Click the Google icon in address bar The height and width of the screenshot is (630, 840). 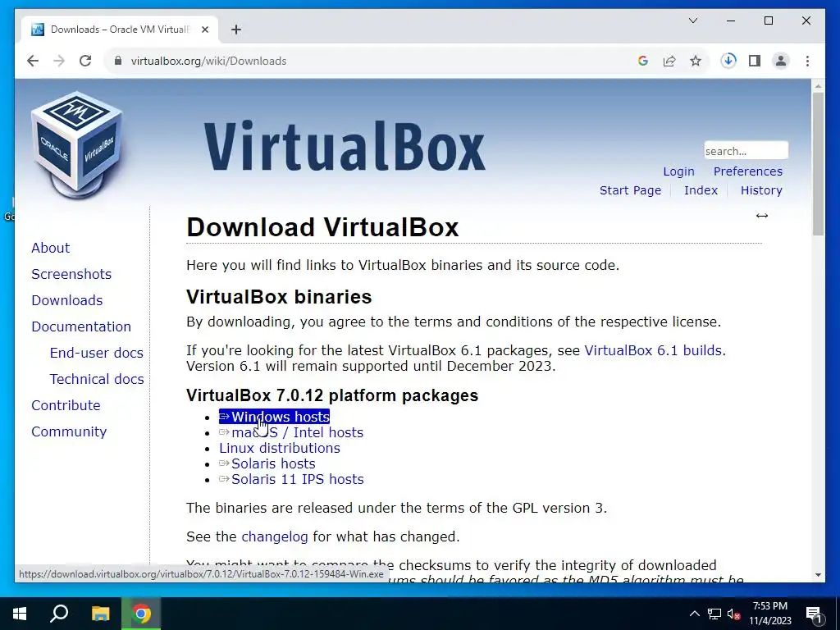tap(643, 61)
